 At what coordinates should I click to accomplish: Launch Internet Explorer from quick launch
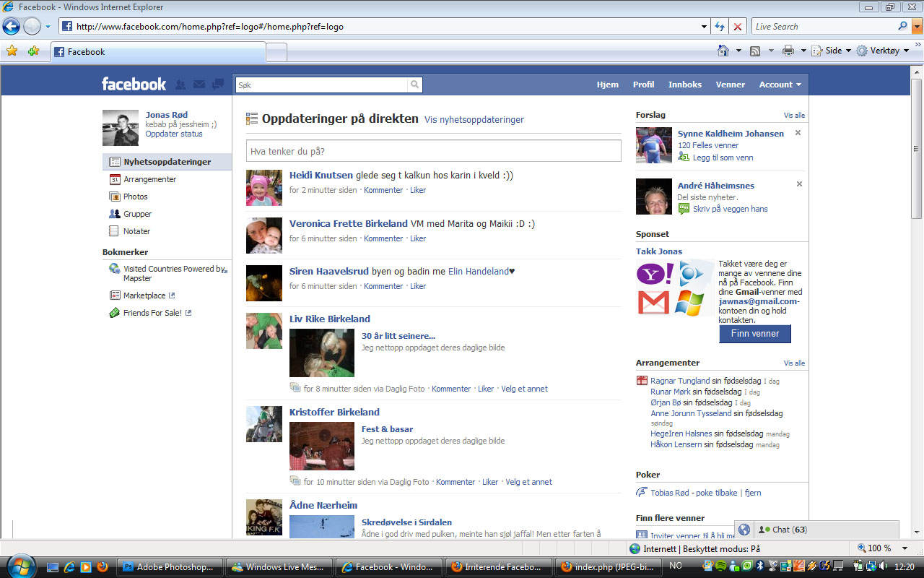tap(69, 567)
